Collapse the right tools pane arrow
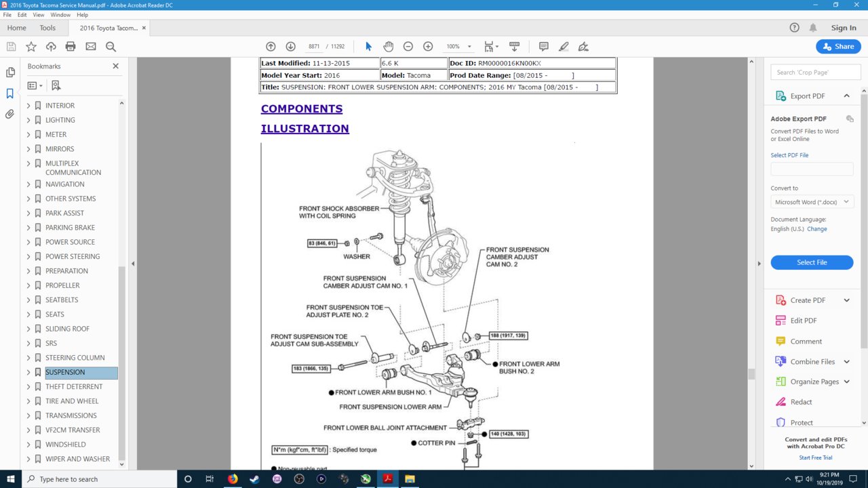This screenshot has width=868, height=488. [758, 264]
